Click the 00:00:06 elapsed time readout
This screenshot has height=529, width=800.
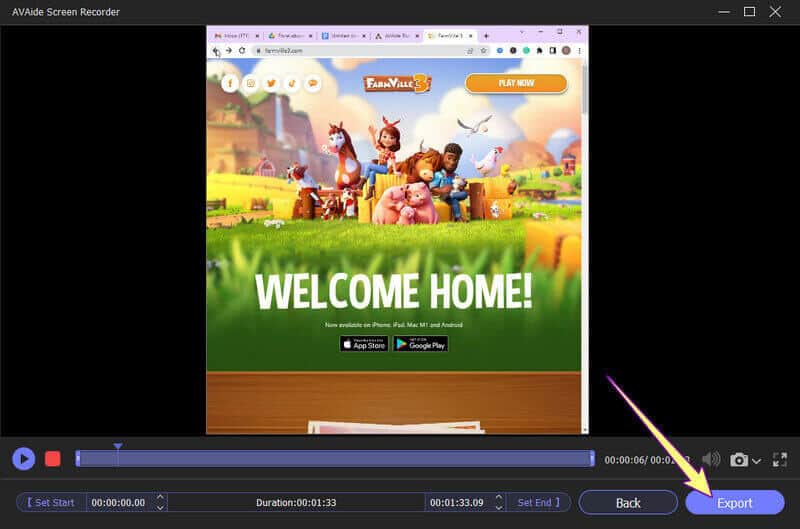(x=624, y=460)
